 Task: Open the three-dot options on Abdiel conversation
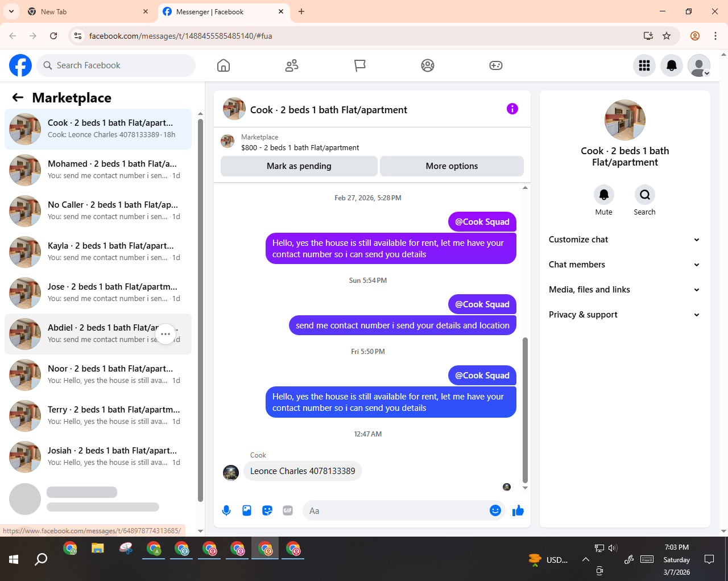(166, 334)
